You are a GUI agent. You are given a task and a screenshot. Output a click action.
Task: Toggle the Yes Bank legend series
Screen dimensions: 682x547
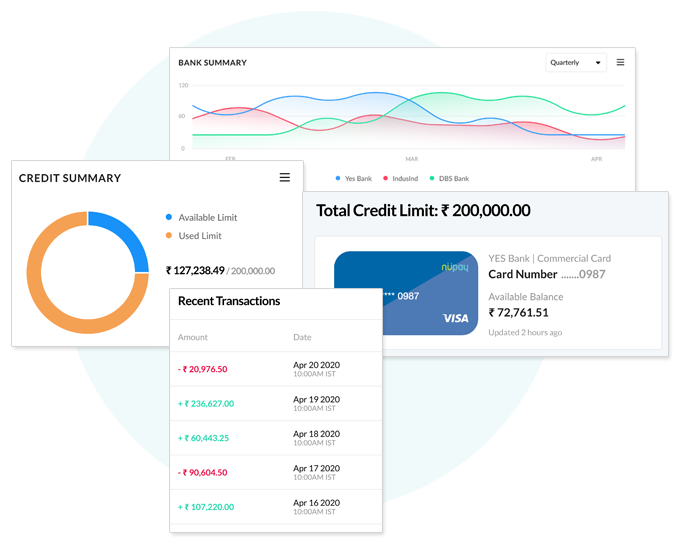(x=354, y=178)
